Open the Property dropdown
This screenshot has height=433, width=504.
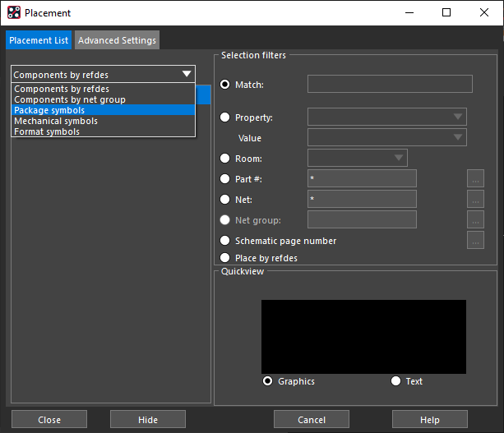point(387,117)
